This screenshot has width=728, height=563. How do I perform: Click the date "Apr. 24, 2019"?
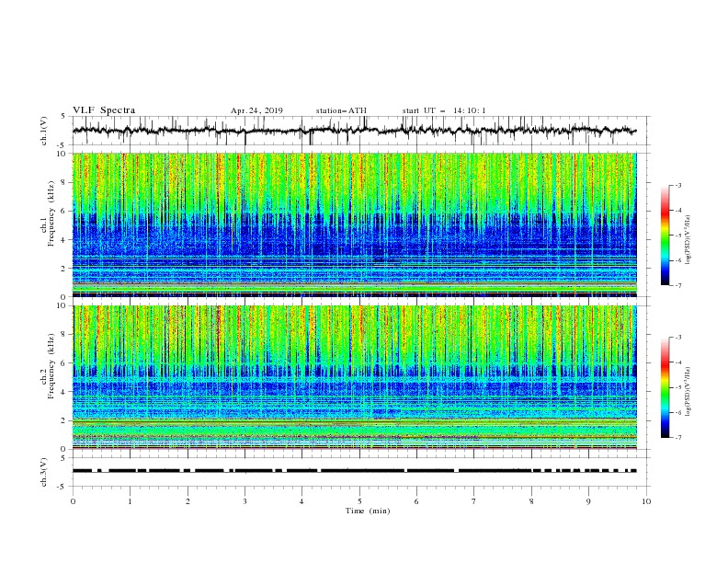(x=256, y=111)
